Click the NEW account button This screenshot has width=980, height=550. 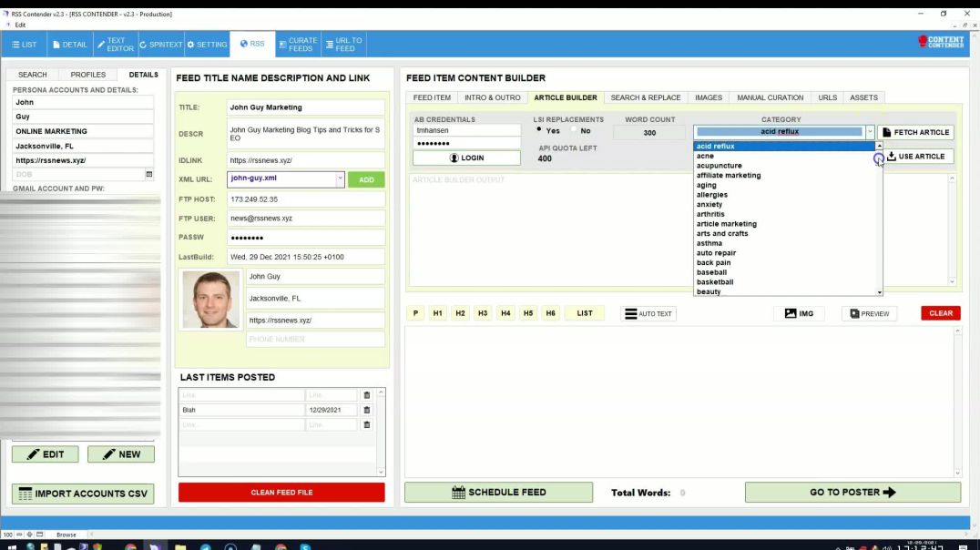121,454
